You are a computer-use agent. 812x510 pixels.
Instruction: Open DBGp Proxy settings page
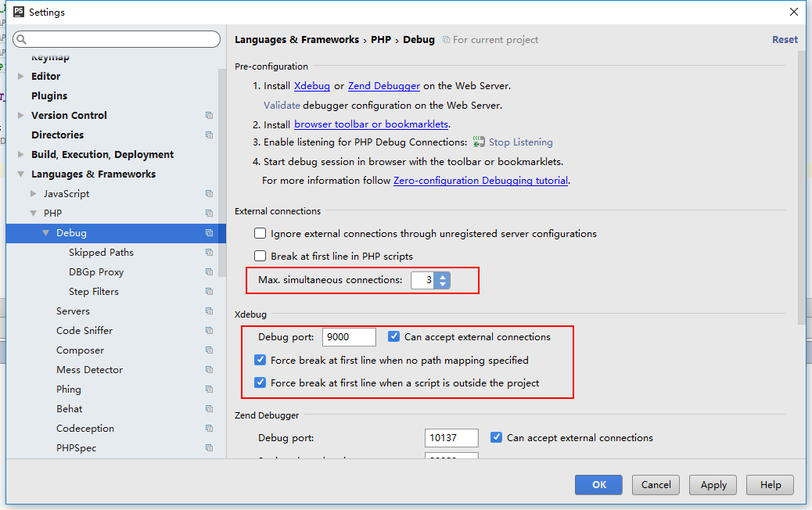click(x=96, y=272)
